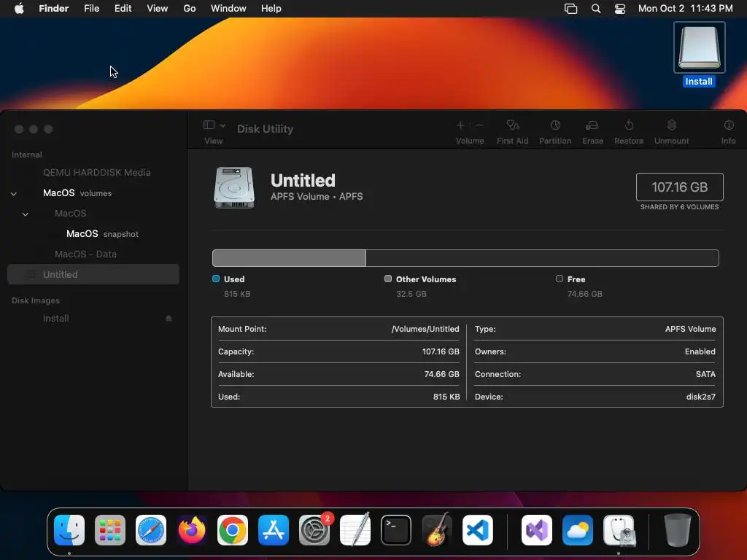Select the Untitled volume in sidebar
Screen dimensions: 747x560
(x=93, y=274)
